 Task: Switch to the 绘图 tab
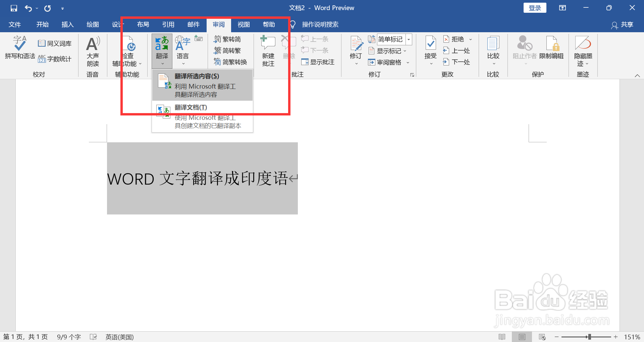pyautogui.click(x=93, y=25)
